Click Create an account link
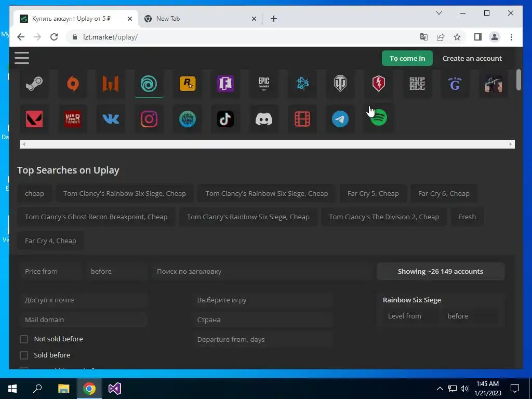Image resolution: width=532 pixels, height=399 pixels. (x=472, y=58)
